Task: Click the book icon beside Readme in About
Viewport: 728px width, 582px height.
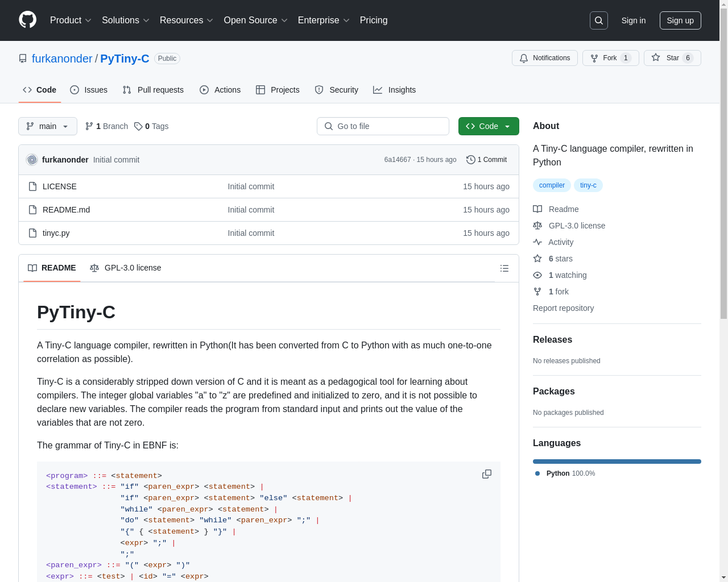Action: (x=537, y=209)
